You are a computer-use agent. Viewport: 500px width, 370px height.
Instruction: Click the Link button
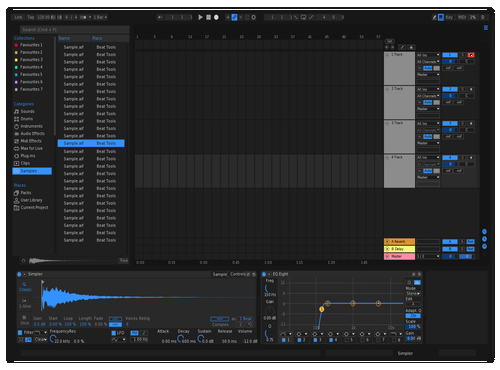[x=18, y=17]
